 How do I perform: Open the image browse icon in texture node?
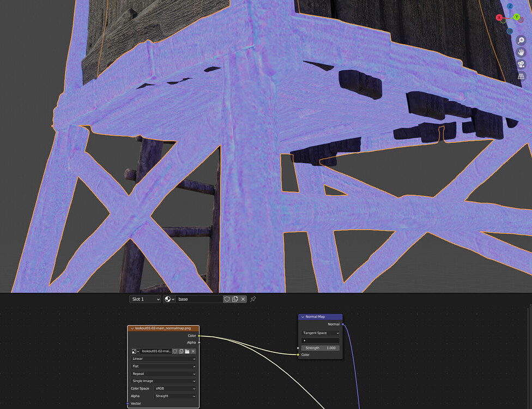[x=135, y=351]
